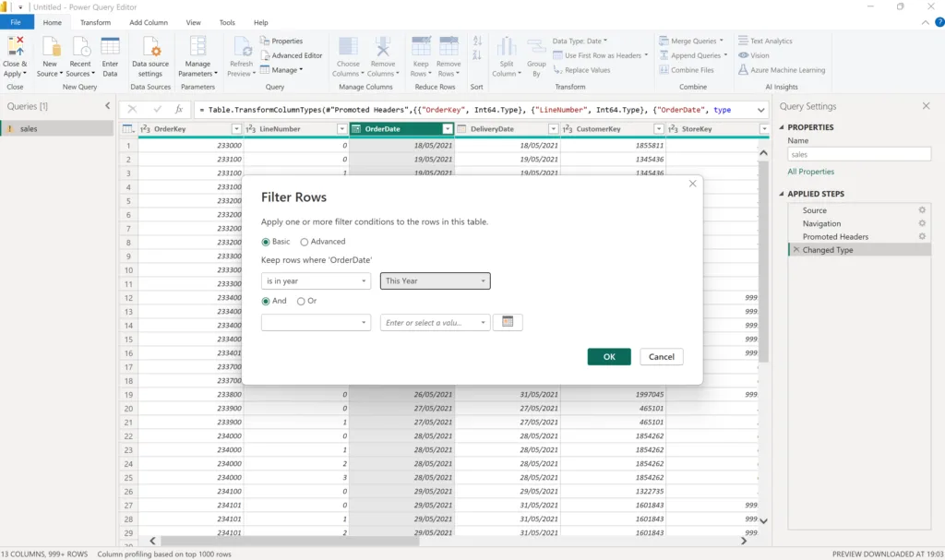945x560 pixels.
Task: Open the 'This Year' value dropdown
Action: 436,280
